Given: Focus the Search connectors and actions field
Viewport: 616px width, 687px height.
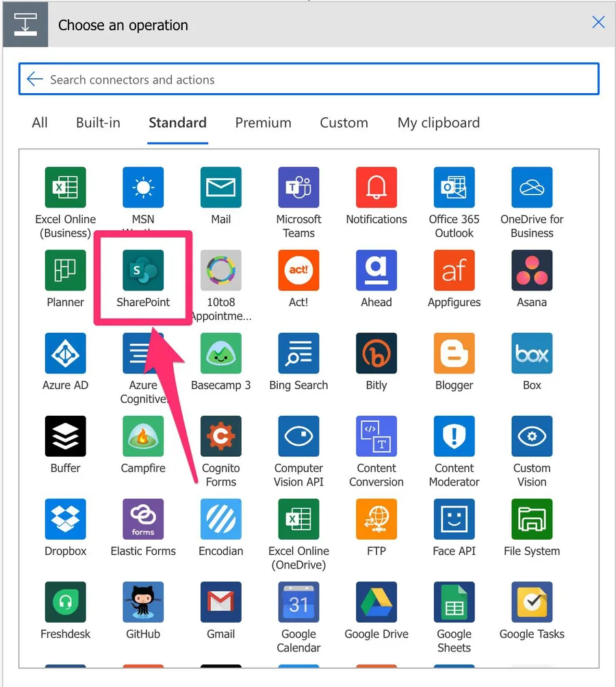Looking at the screenshot, I should coord(315,79).
